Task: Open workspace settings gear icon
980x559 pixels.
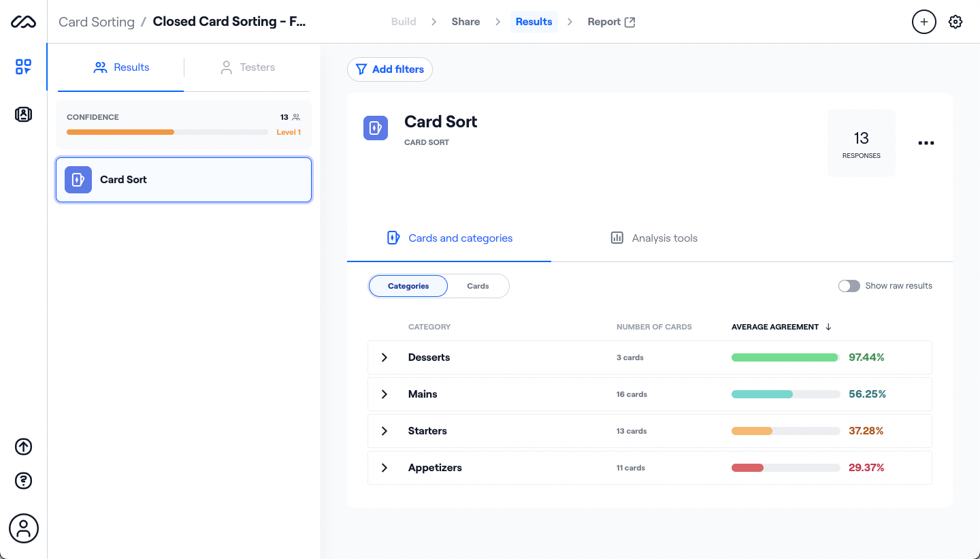Action: (955, 21)
